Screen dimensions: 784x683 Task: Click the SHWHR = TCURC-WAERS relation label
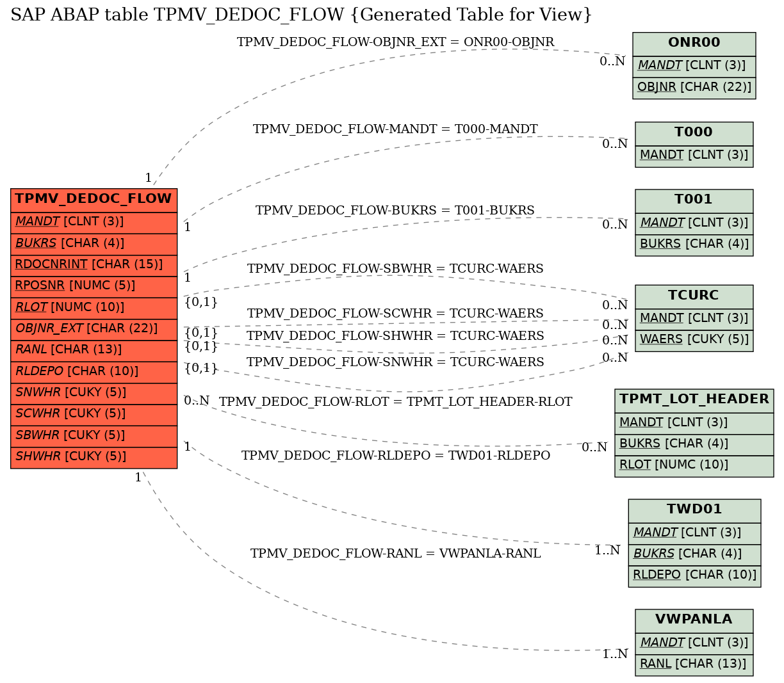pos(395,336)
